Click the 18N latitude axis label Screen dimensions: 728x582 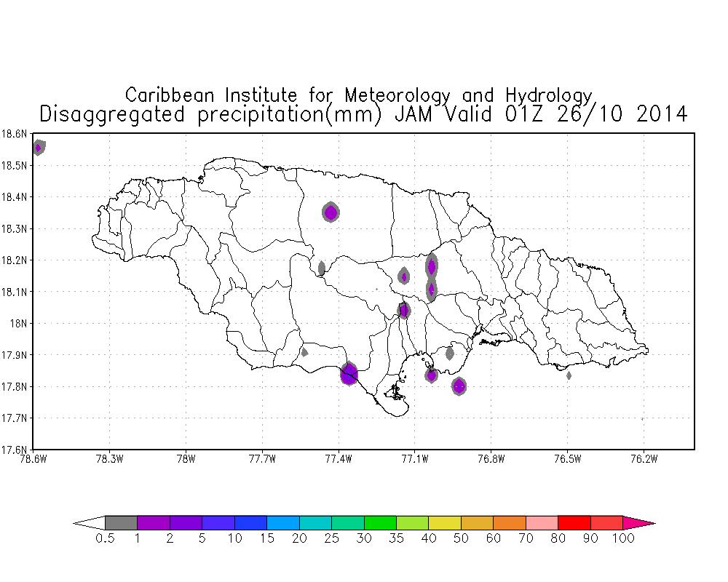(19, 323)
